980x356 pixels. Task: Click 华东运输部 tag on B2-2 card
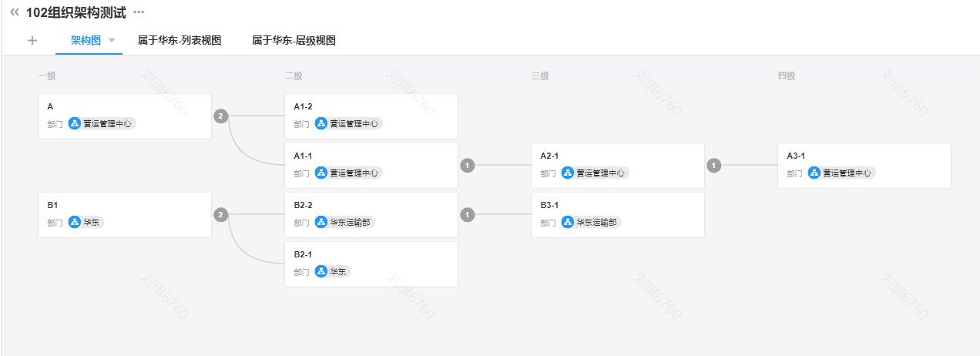(x=350, y=222)
